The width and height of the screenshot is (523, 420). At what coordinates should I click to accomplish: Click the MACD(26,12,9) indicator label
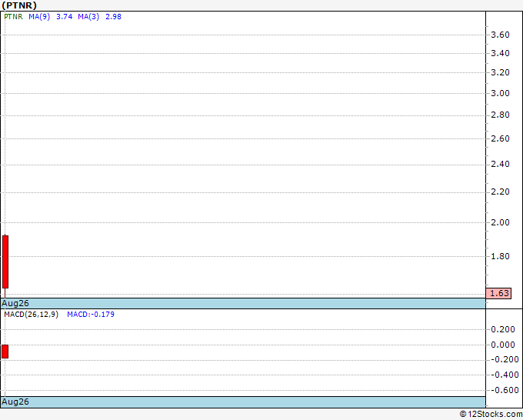point(31,315)
